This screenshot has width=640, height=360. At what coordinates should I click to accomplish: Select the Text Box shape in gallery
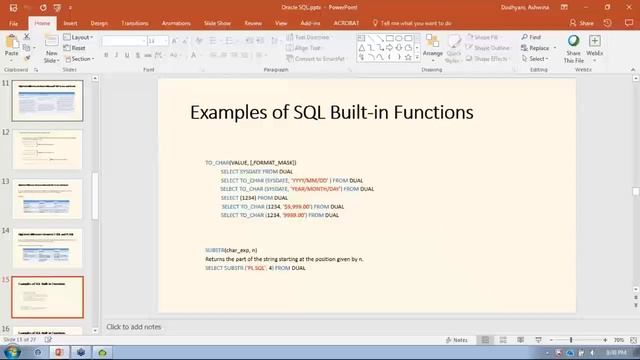[361, 38]
